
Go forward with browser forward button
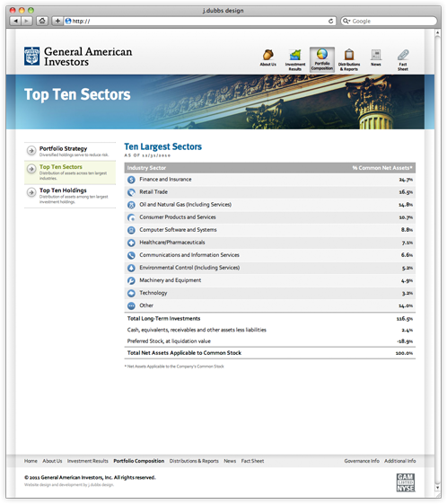(x=27, y=22)
